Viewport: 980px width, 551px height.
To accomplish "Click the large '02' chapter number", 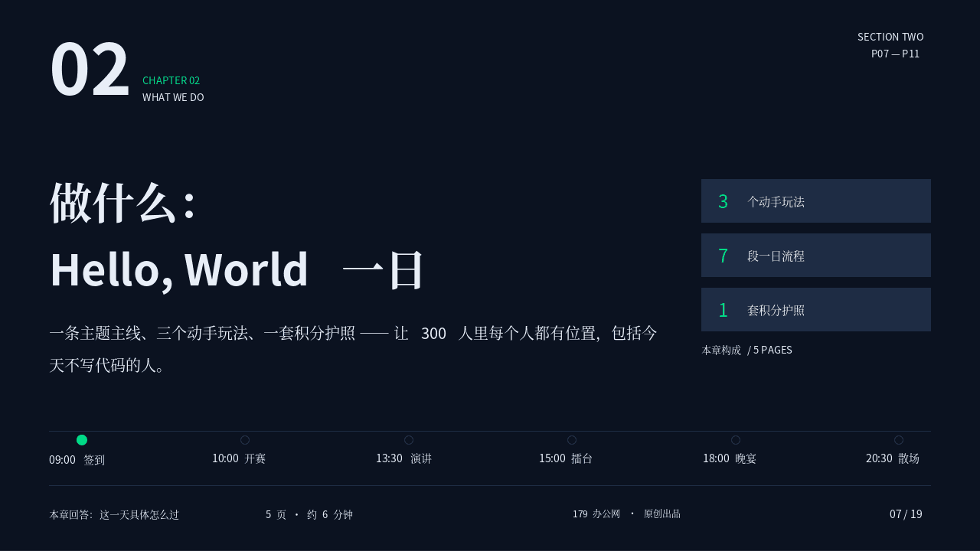I will coord(90,69).
